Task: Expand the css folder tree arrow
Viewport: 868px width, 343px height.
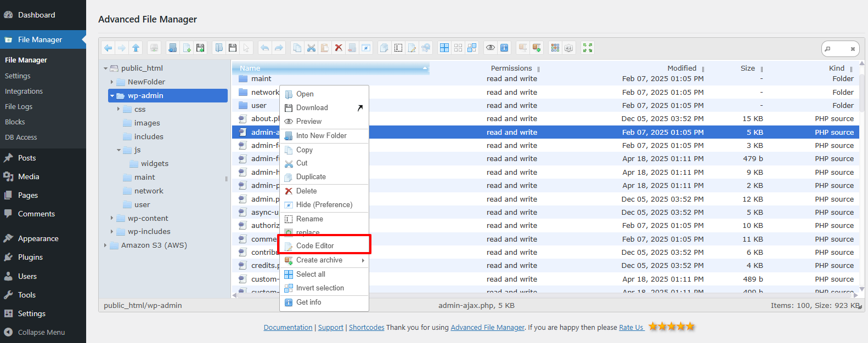Action: click(119, 109)
